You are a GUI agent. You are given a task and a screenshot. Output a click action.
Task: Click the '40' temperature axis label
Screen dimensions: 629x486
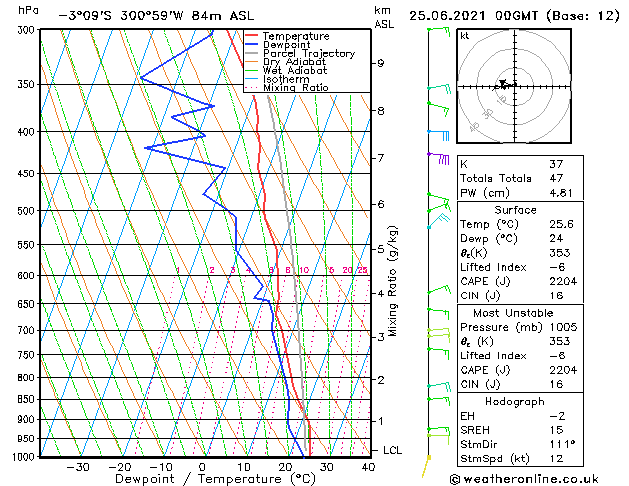[368, 467]
